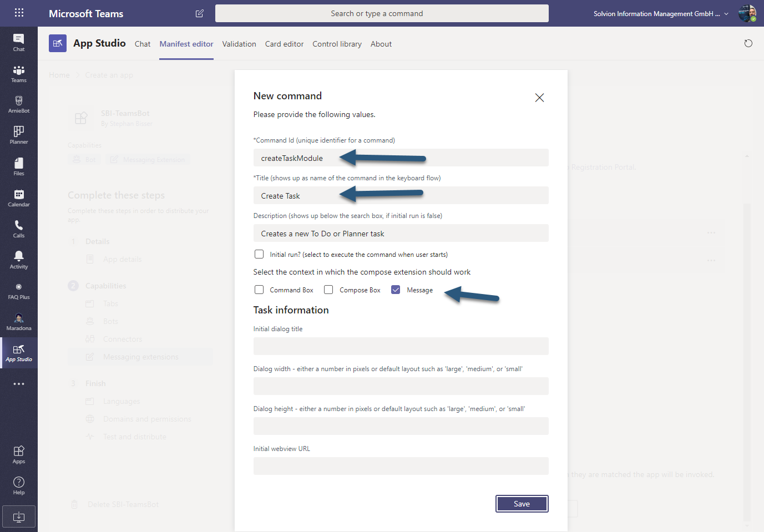The height and width of the screenshot is (532, 764).
Task: Switch to the Validation tab
Action: point(239,44)
